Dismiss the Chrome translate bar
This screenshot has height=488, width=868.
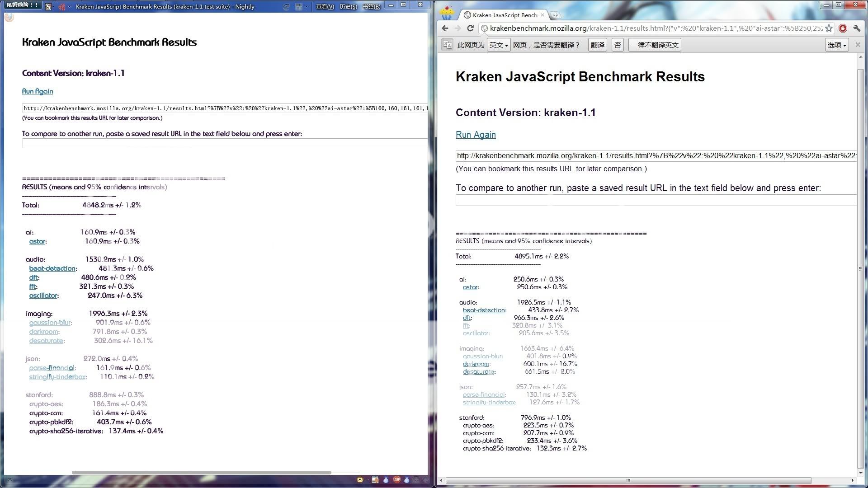[858, 45]
